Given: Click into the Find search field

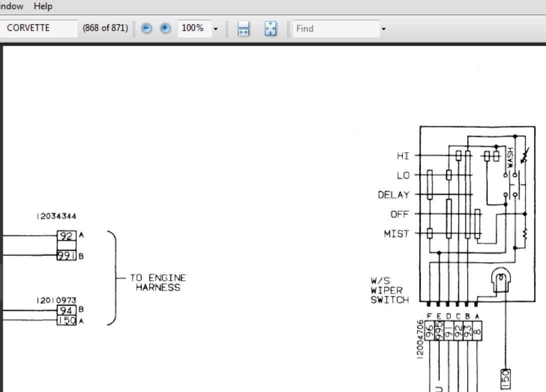Looking at the screenshot, I should click(x=336, y=28).
